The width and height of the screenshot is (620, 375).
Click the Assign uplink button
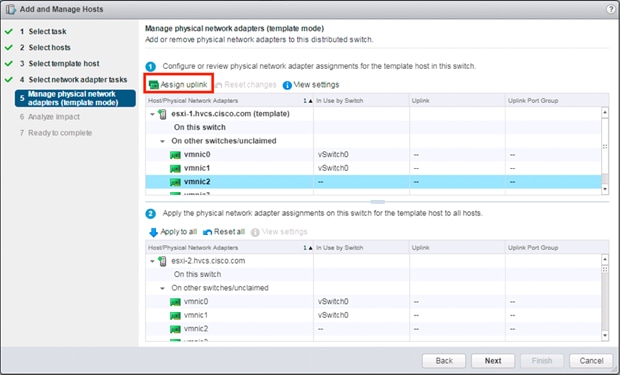(x=178, y=85)
